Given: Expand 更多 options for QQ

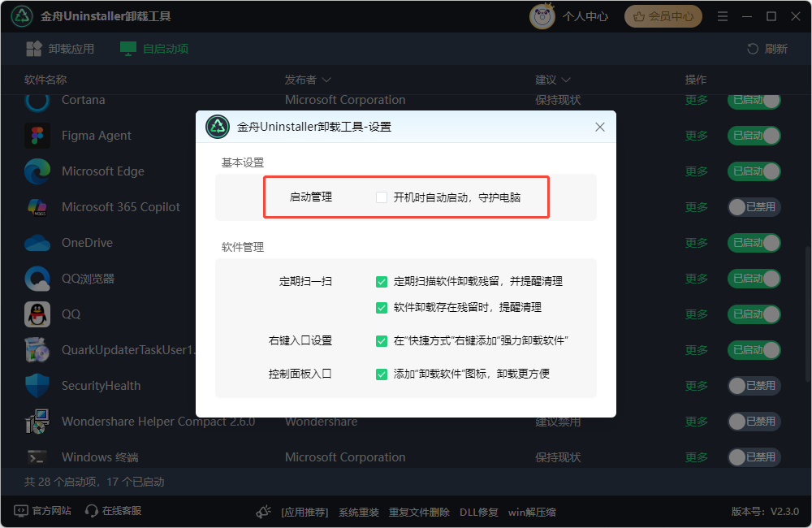Looking at the screenshot, I should point(696,314).
